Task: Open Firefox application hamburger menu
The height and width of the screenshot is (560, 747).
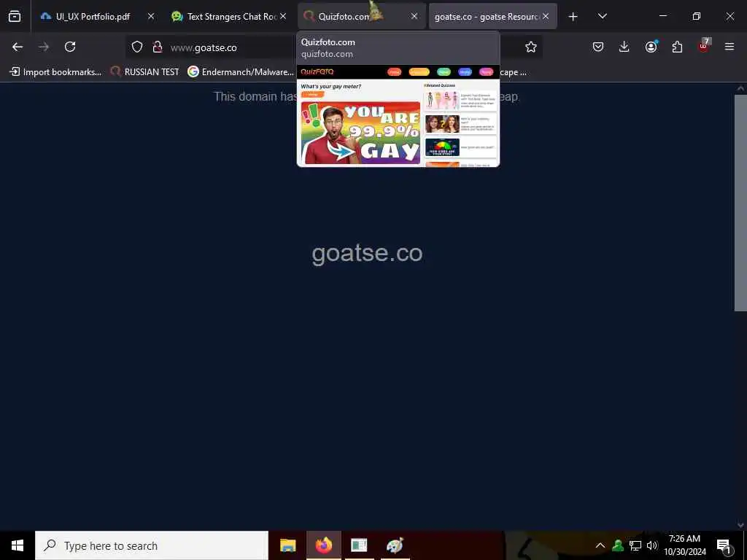Action: pyautogui.click(x=729, y=47)
